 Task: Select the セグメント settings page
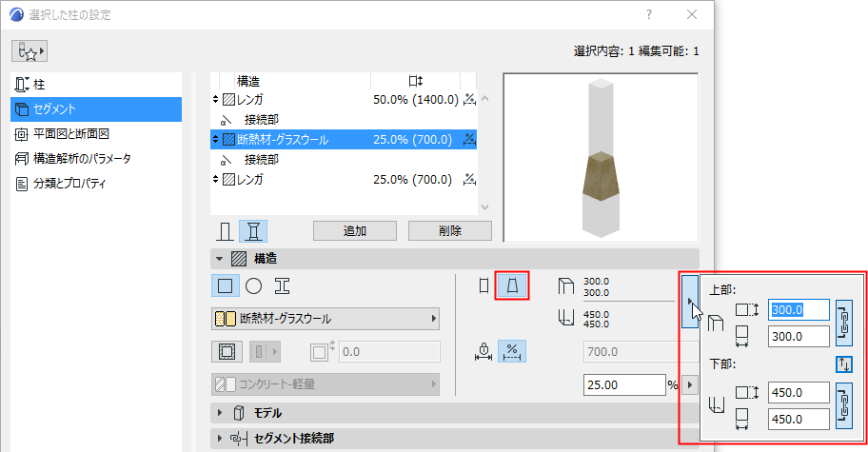pyautogui.click(x=96, y=109)
